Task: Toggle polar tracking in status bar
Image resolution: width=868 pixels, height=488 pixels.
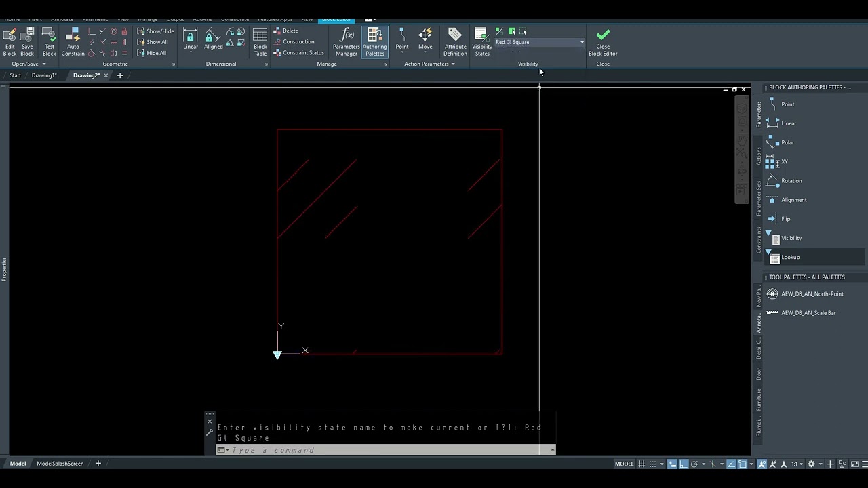Action: pyautogui.click(x=695, y=464)
